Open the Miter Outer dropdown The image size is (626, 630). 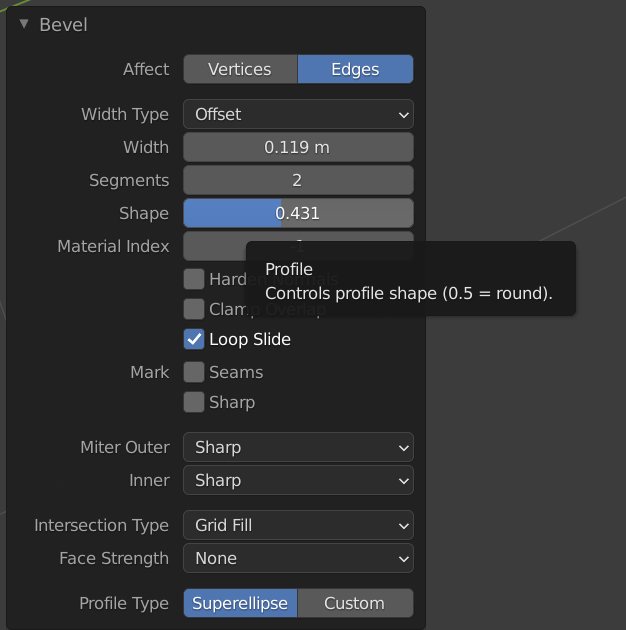tap(298, 447)
